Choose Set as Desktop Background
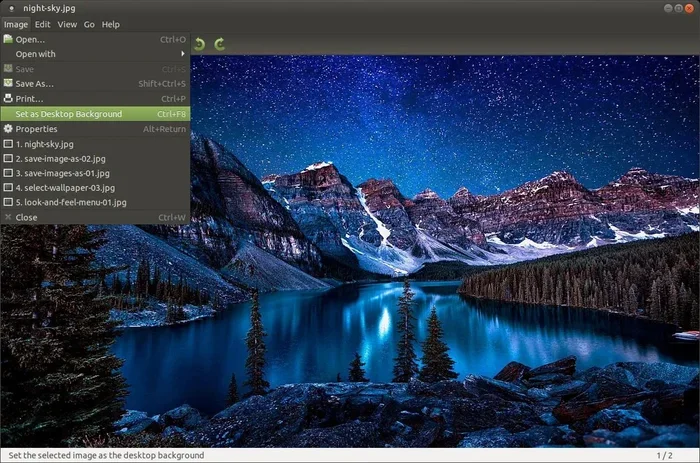Viewport: 700px width, 463px height. tap(95, 114)
